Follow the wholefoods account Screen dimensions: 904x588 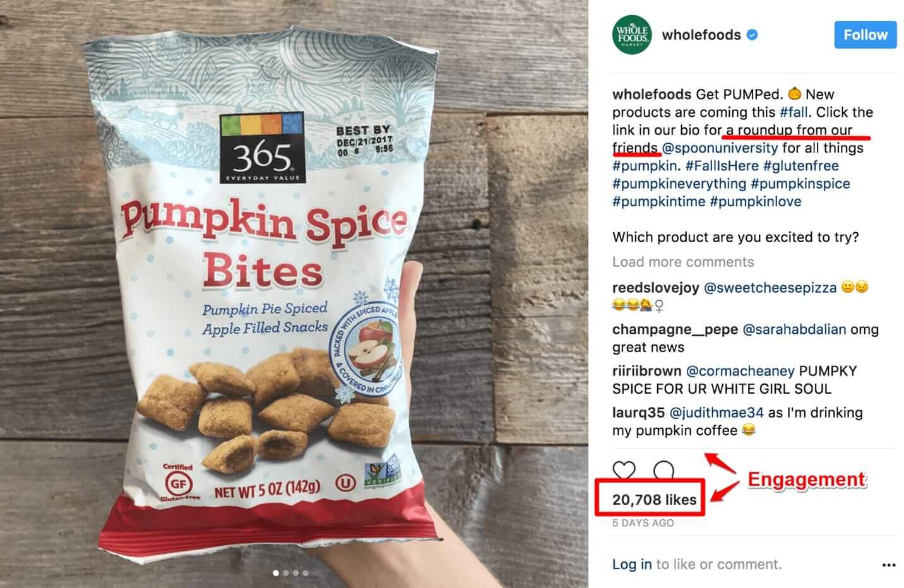(865, 35)
